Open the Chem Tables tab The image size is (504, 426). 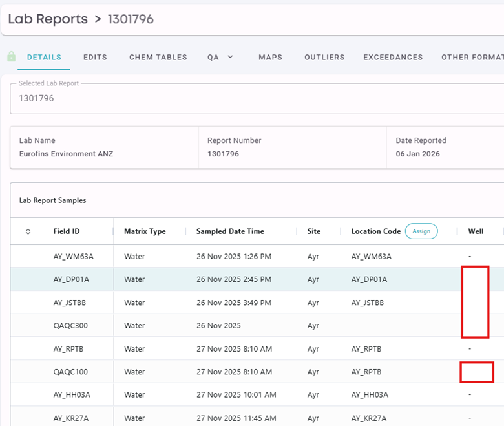(158, 58)
